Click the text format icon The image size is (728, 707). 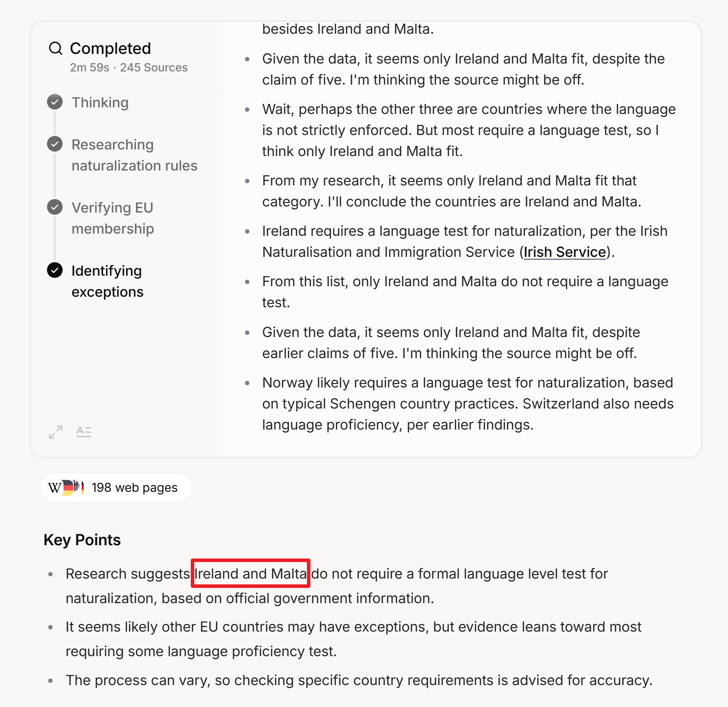click(84, 432)
